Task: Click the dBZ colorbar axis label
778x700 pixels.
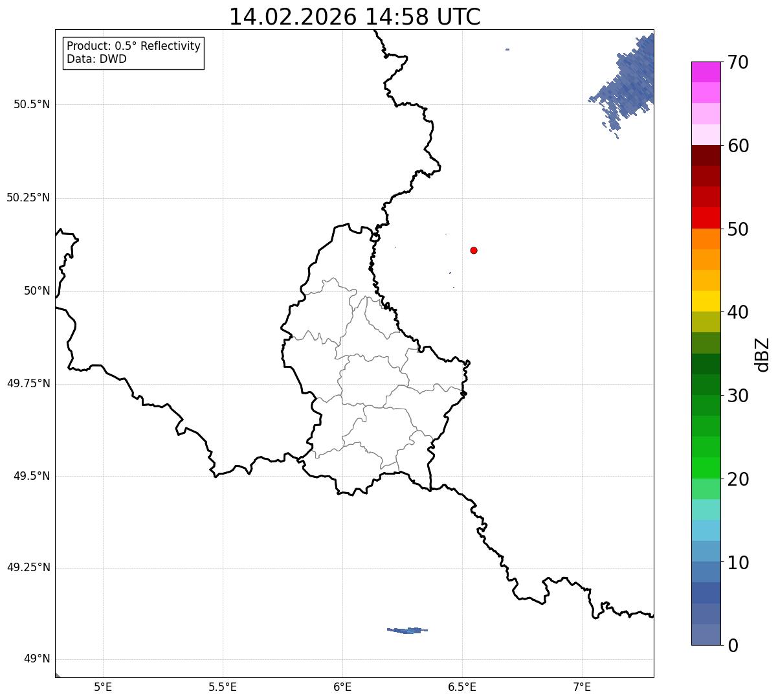Action: pyautogui.click(x=763, y=354)
